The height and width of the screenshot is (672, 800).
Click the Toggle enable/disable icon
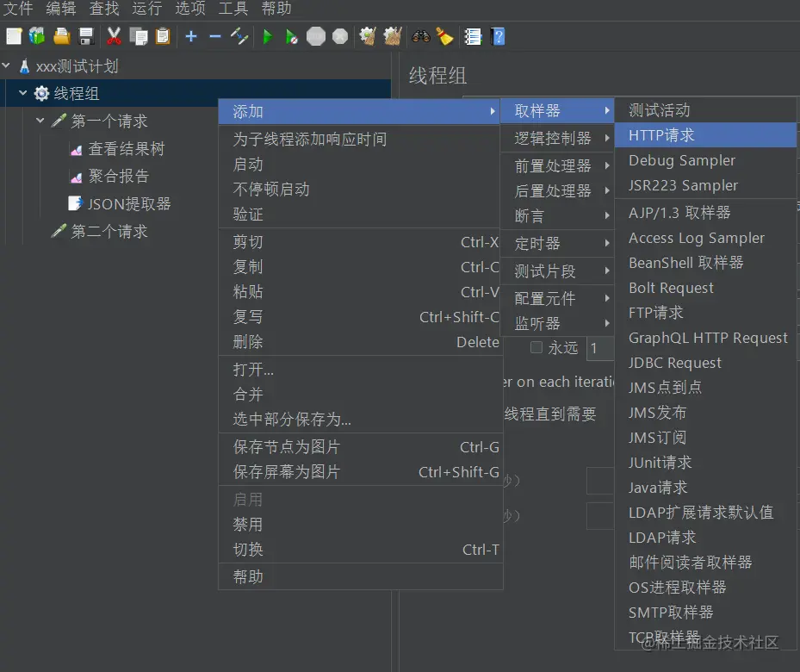point(239,37)
